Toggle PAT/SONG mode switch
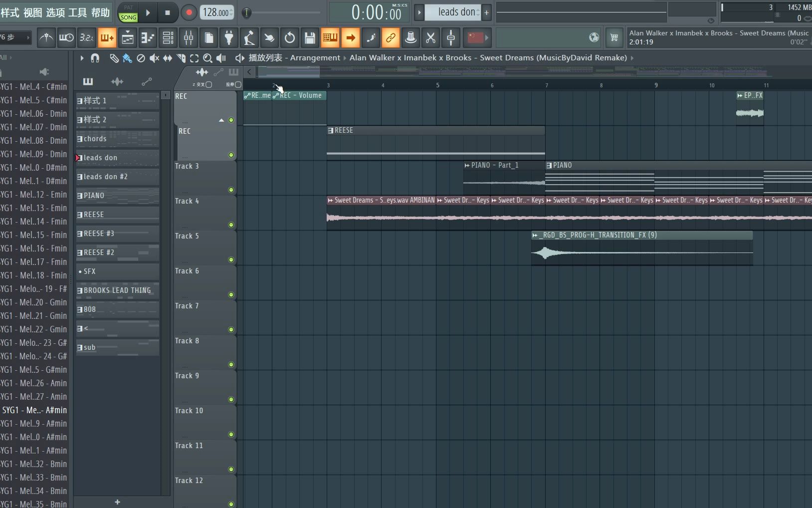Viewport: 812px width, 508px height. (128, 12)
